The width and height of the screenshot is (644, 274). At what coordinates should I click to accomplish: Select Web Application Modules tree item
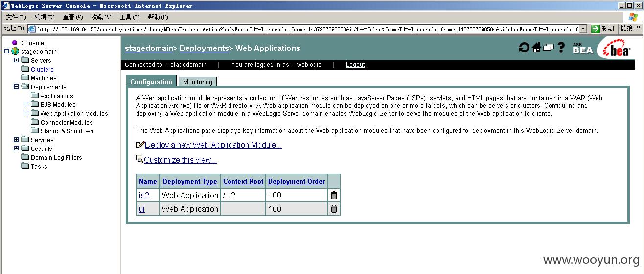coord(74,113)
